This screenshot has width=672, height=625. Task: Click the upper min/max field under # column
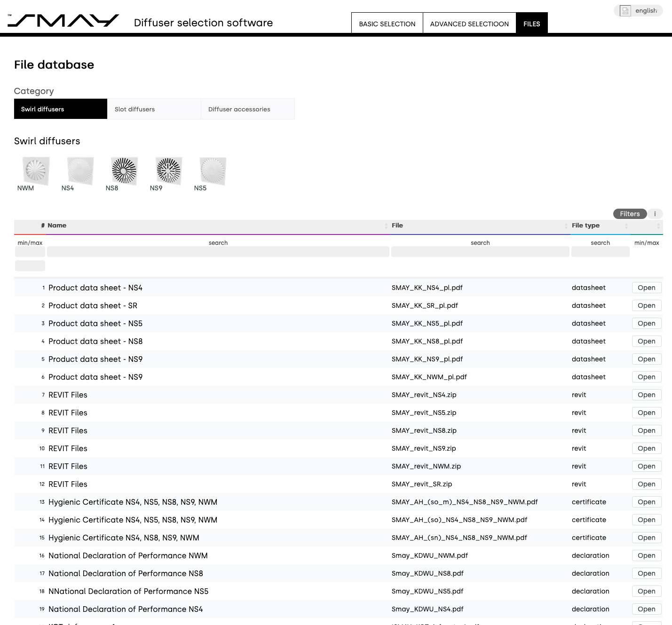tap(30, 251)
